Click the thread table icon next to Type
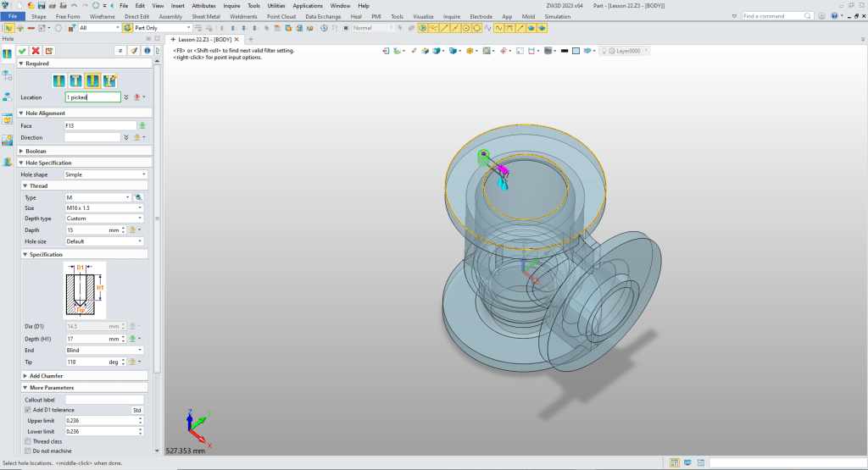This screenshot has width=868, height=470. [139, 197]
